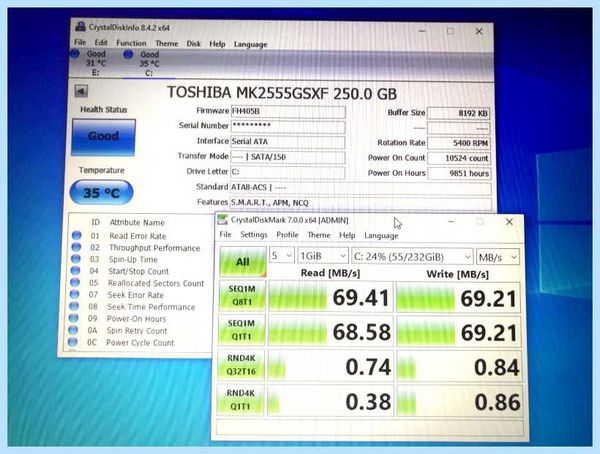The width and height of the screenshot is (600, 454).
Task: Click status dot for Reallocated Sectors Count
Action: 75,283
